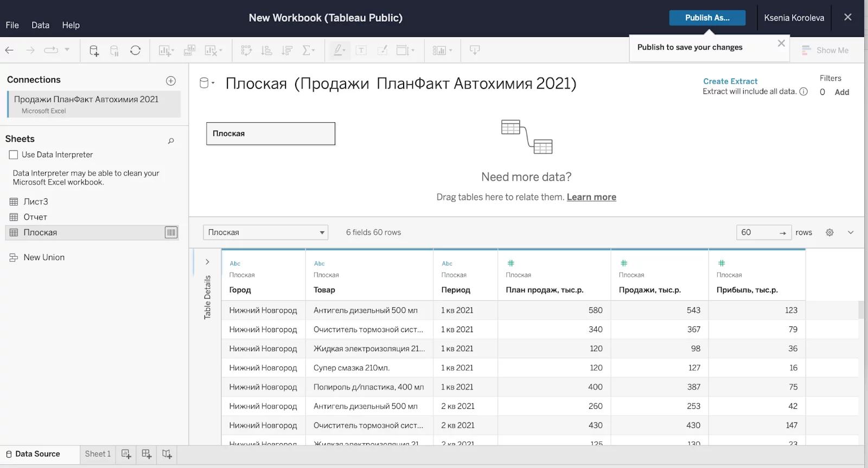
Task: Collapse the data grid with chevron
Action: tap(851, 232)
